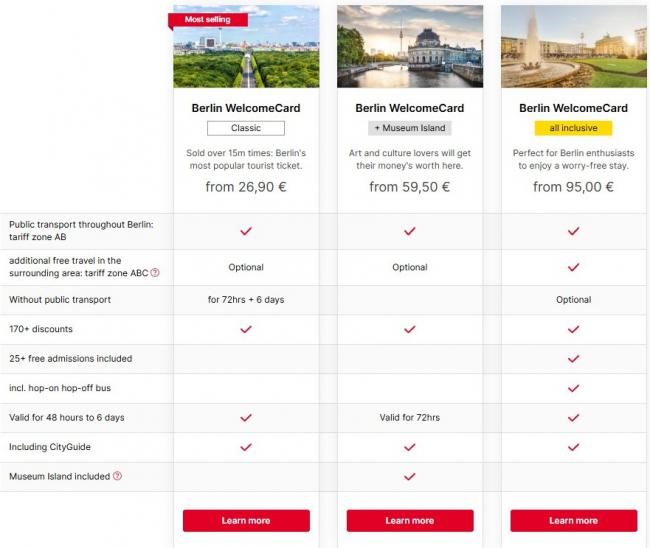
Task: Click help icon next to tariff zone ABC
Action: tap(155, 273)
